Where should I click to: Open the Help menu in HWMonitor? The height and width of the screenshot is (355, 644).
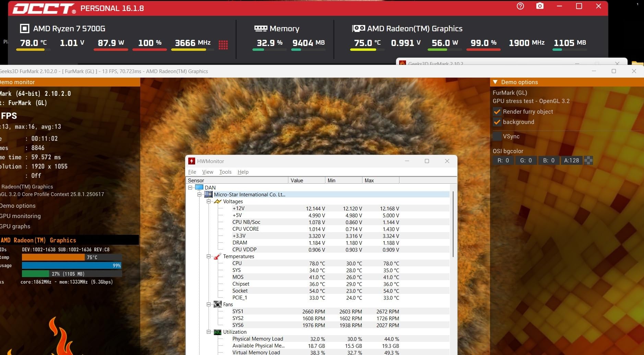pos(243,172)
